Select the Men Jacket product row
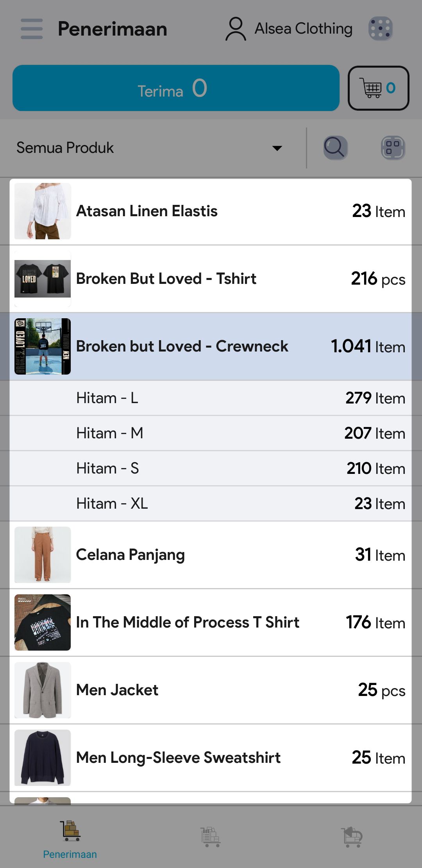 pos(211,690)
